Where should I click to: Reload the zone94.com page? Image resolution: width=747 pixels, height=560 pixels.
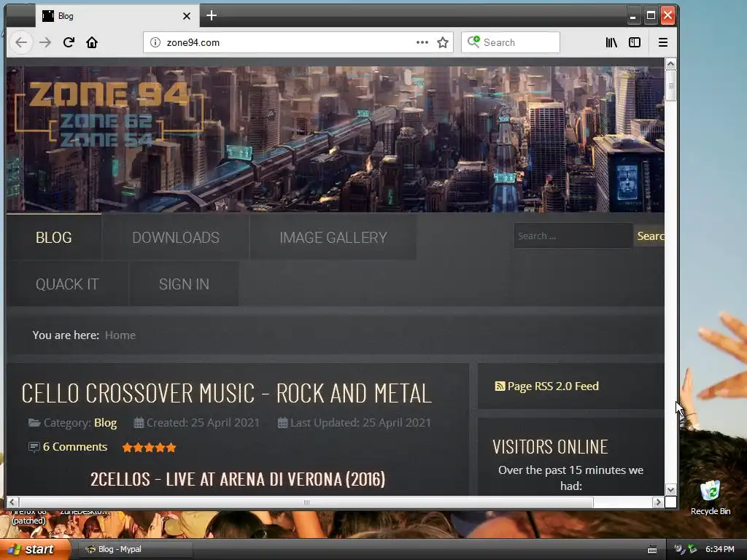pyautogui.click(x=69, y=42)
